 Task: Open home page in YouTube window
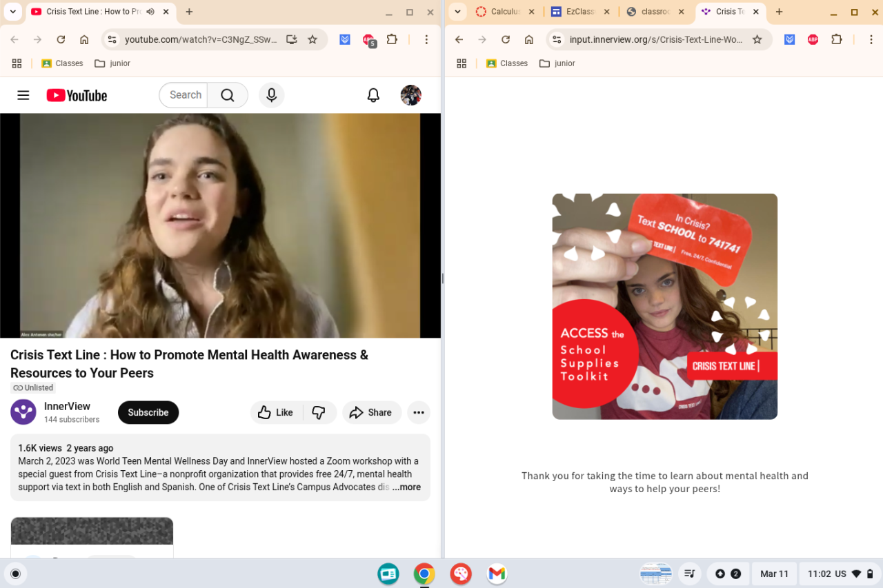(84, 39)
